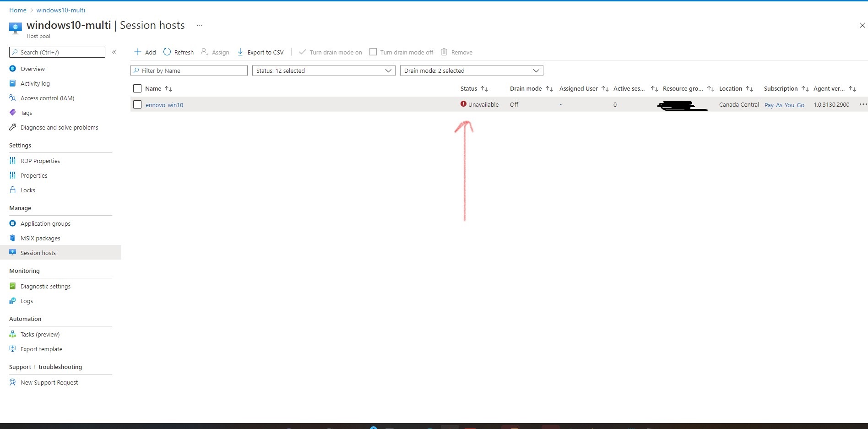Screen dimensions: 868x429
Task: Click the RDP Properties icon
Action: click(13, 161)
